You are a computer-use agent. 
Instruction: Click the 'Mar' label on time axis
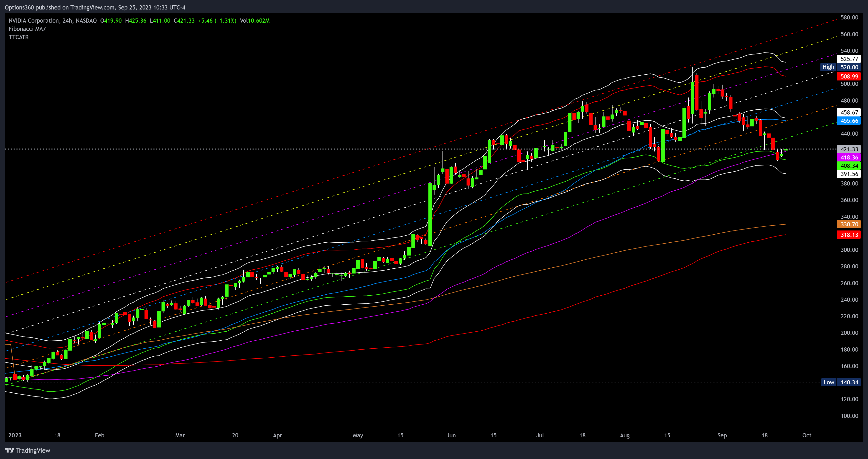tap(180, 435)
